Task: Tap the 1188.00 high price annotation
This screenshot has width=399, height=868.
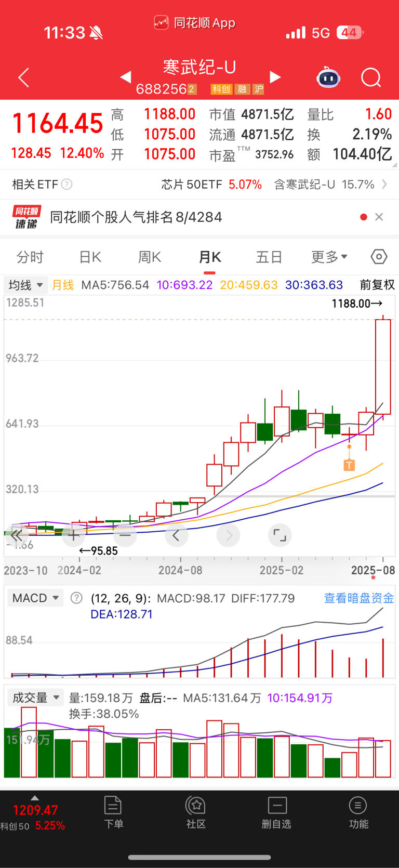Action: tap(357, 304)
